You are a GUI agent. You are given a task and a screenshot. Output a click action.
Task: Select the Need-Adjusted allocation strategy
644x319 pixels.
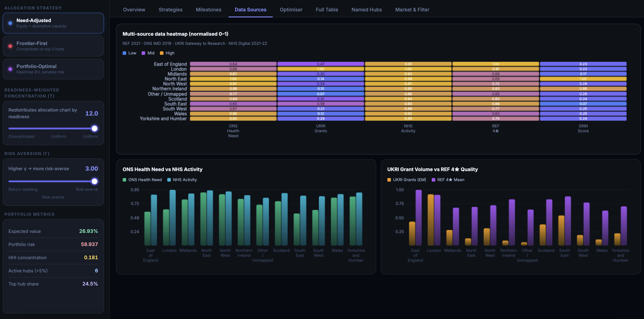pos(53,23)
